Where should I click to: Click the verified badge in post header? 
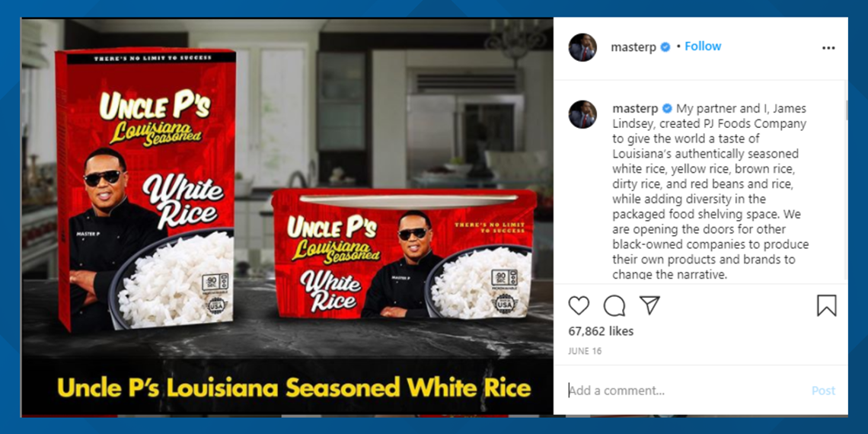tap(665, 47)
